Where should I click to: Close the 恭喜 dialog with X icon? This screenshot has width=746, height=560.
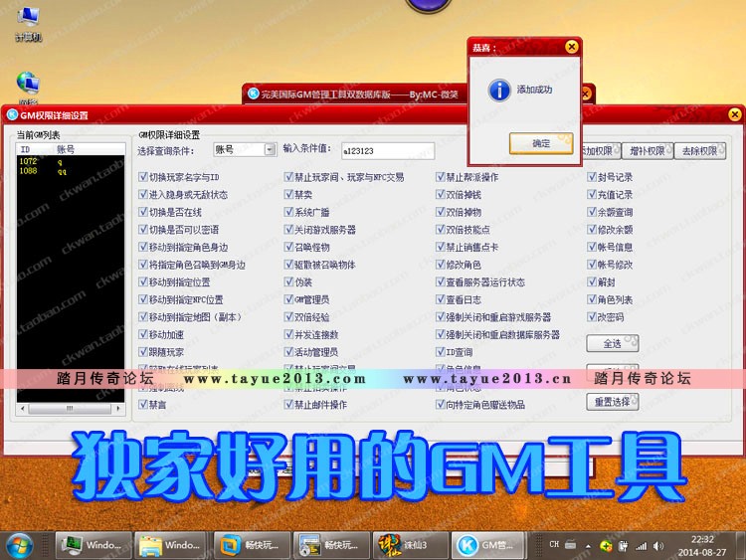pyautogui.click(x=570, y=46)
